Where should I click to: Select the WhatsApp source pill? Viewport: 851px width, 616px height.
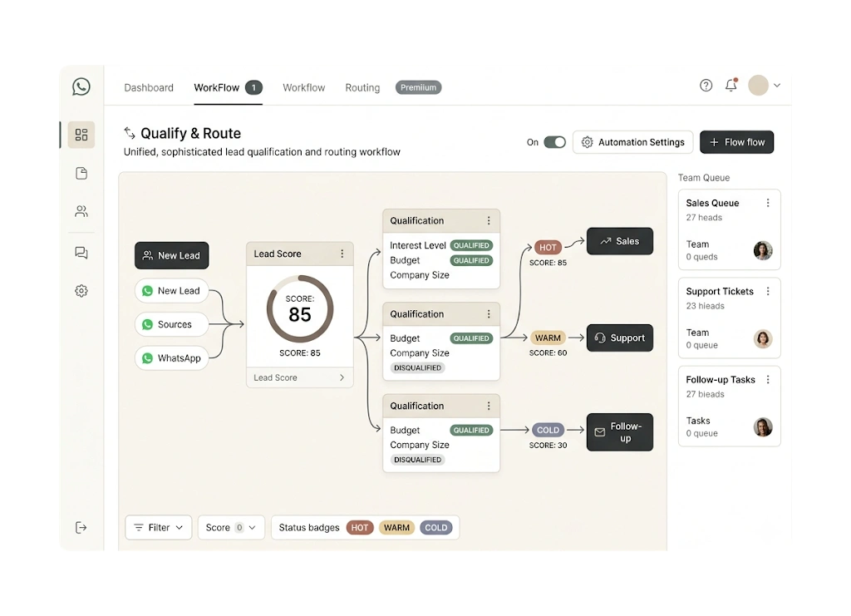171,358
